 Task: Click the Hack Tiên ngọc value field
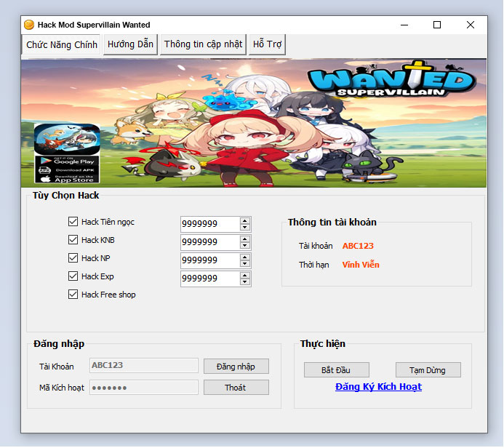(210, 224)
